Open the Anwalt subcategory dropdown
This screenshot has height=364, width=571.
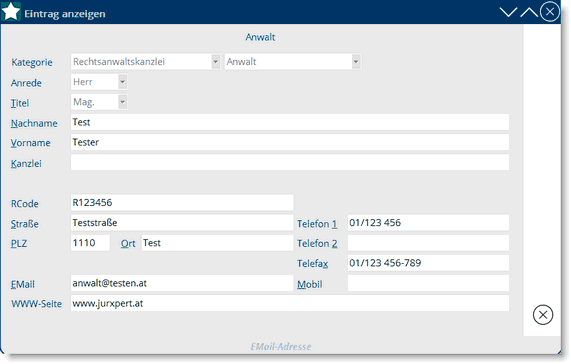tap(356, 62)
